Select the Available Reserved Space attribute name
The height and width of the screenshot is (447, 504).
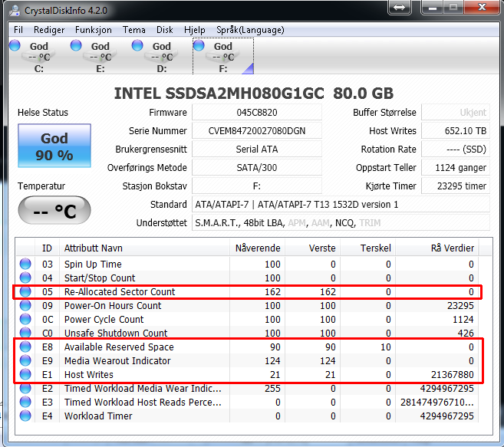point(119,347)
